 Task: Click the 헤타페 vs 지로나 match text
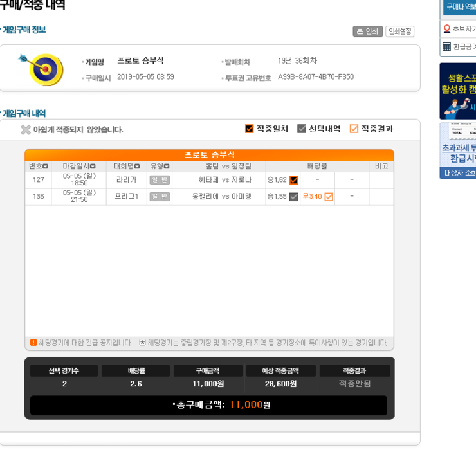[225, 180]
